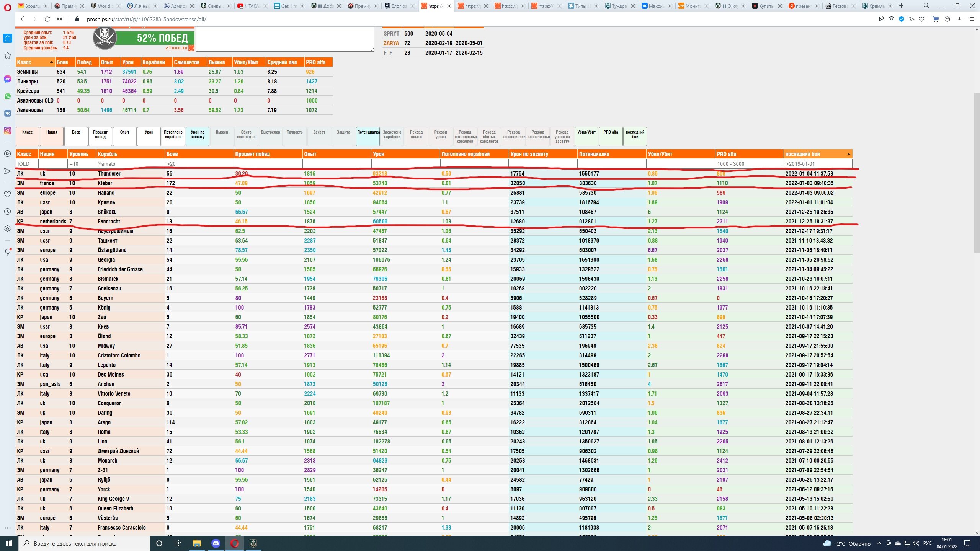980x551 pixels.
Task: Click the 'Корабль' filter input with Yamato placeholder
Action: click(x=130, y=164)
